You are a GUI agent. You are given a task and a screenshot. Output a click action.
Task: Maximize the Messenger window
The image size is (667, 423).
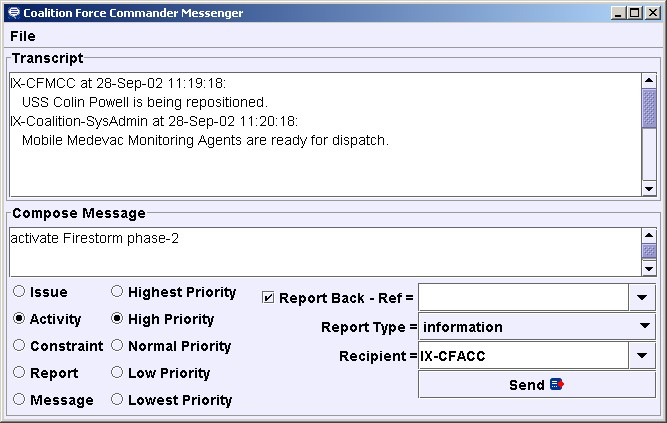pyautogui.click(x=634, y=13)
